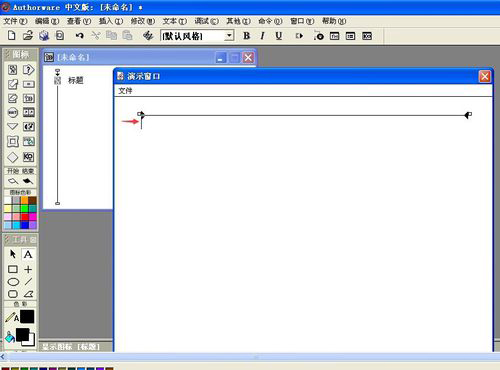The width and height of the screenshot is (500, 370).
Task: Click the fill foreground black swatch
Action: [22, 335]
